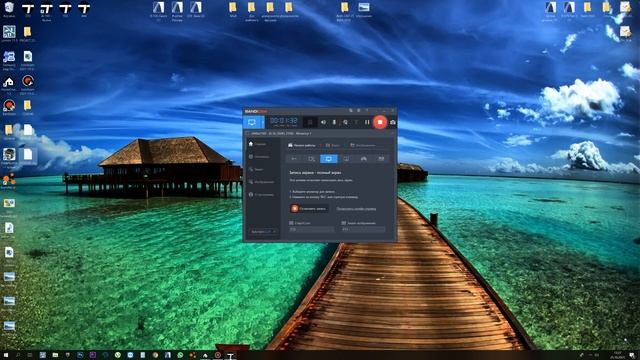The image size is (640, 360).
Task: Take a screenshot with the camera icon
Action: (x=393, y=122)
